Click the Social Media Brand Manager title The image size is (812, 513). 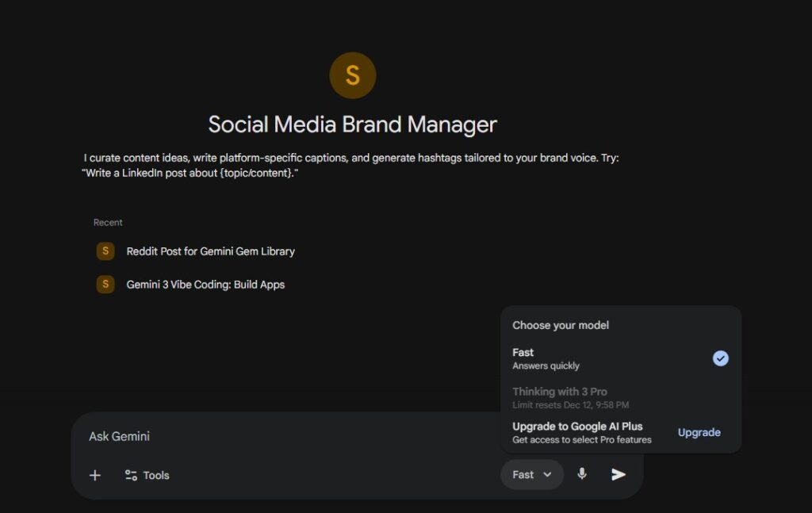pyautogui.click(x=352, y=124)
